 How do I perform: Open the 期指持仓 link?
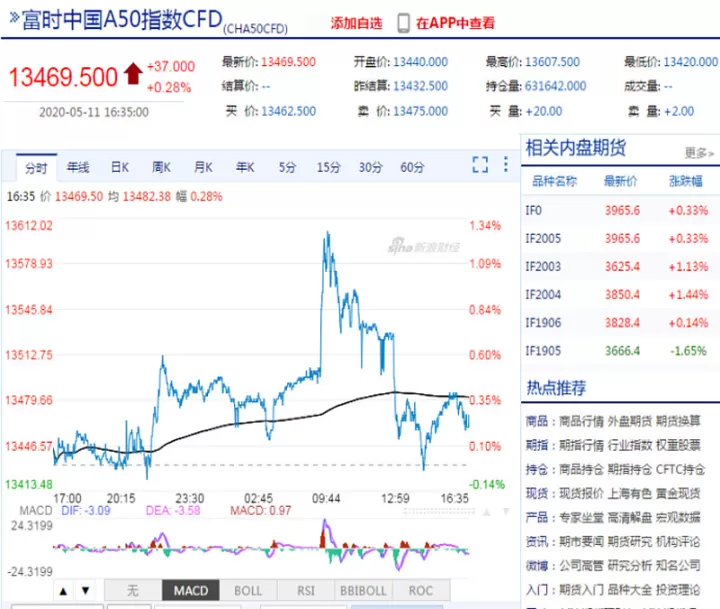point(630,469)
